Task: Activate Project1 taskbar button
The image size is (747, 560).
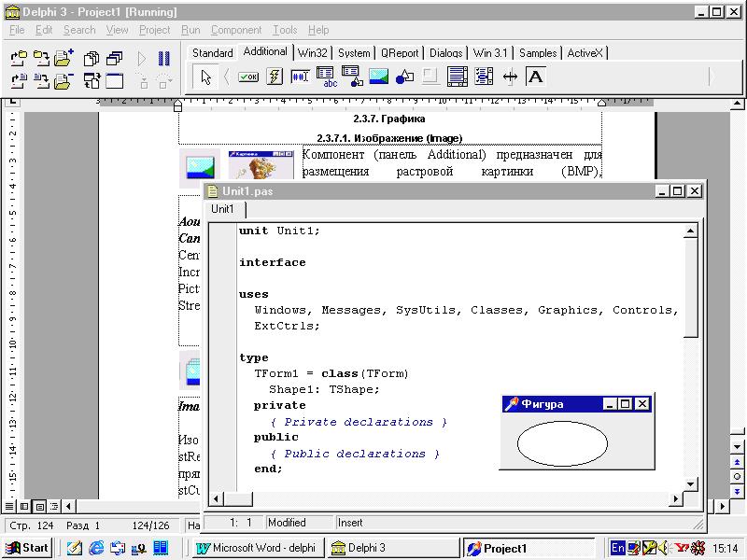Action: coord(529,548)
